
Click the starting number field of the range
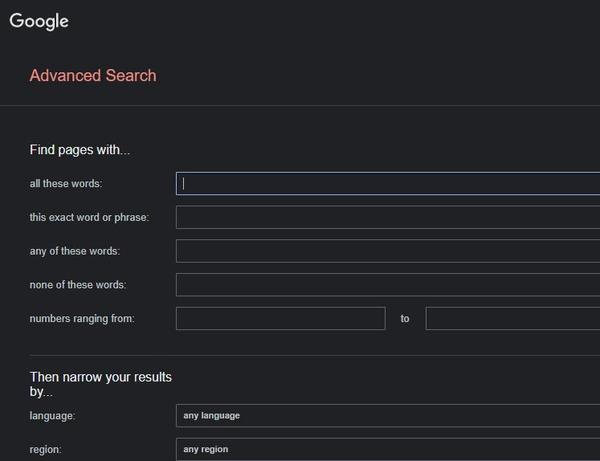280,319
